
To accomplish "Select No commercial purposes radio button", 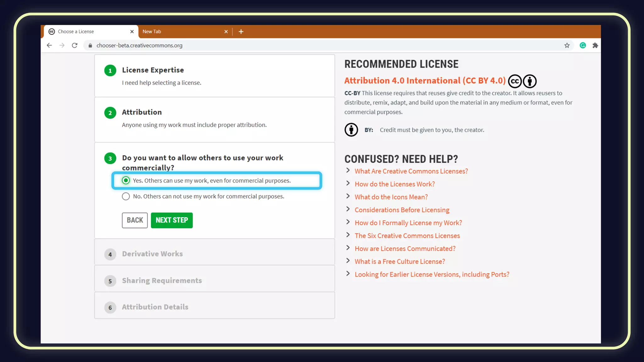I will 126,196.
